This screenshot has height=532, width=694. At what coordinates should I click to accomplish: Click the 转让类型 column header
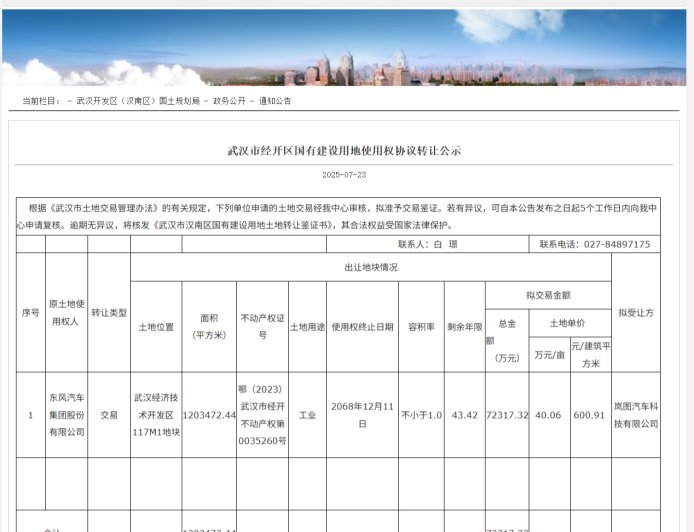click(109, 312)
